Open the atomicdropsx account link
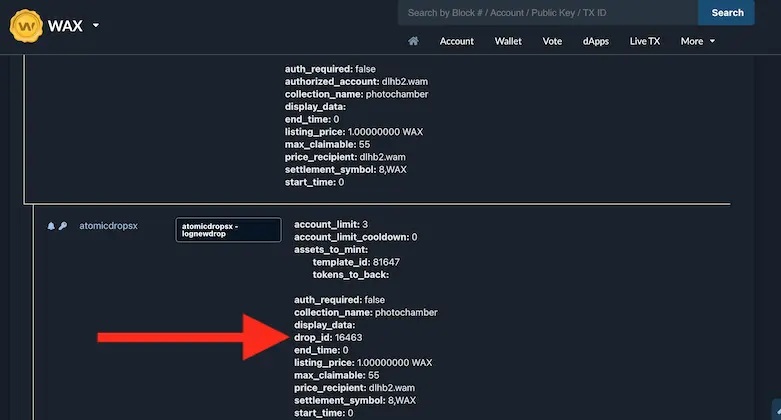Image resolution: width=781 pixels, height=420 pixels. pos(108,226)
